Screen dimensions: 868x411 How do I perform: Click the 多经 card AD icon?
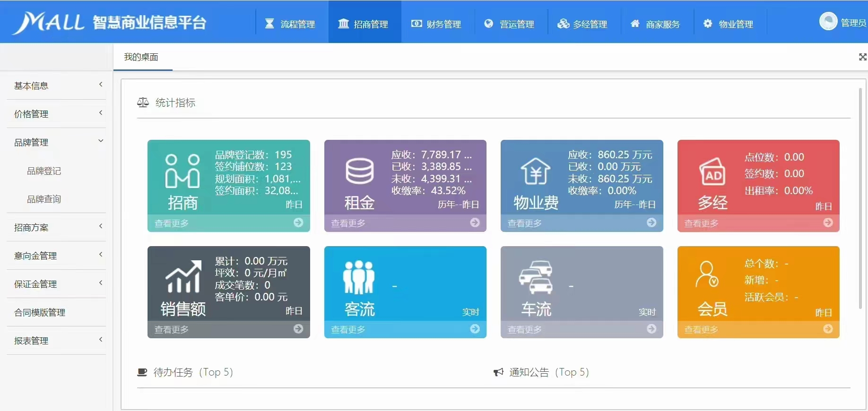712,172
